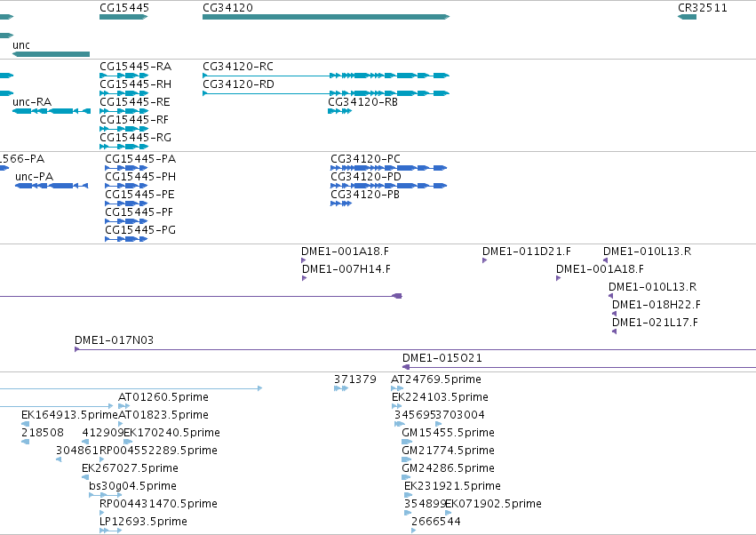This screenshot has height=535, width=756.
Task: Select the DME1-017N03 clone line
Action: click(415, 350)
